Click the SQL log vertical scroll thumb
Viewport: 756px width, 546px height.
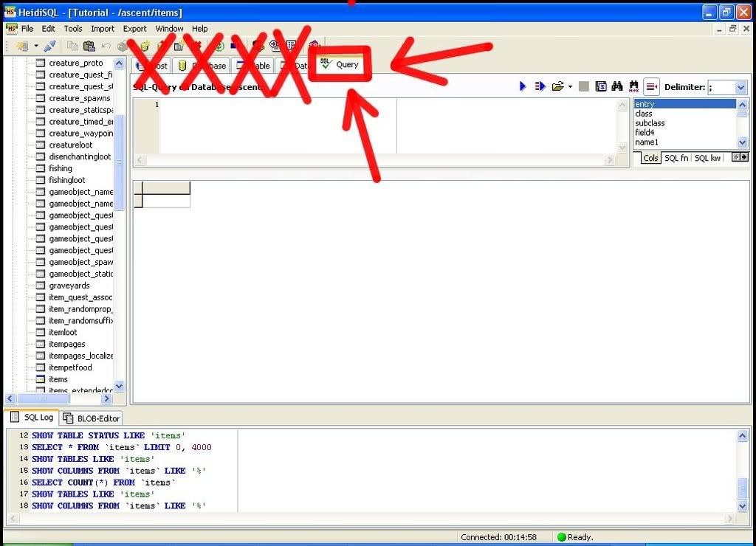coord(743,488)
